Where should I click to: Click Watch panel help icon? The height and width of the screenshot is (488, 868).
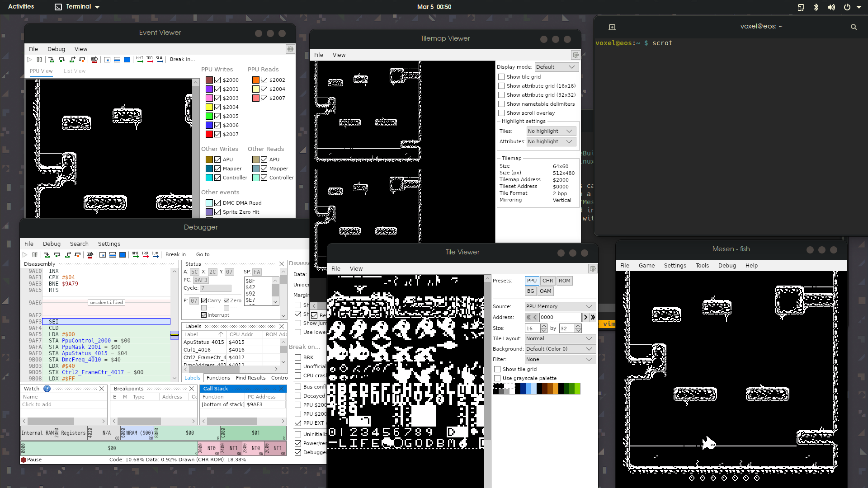click(47, 389)
